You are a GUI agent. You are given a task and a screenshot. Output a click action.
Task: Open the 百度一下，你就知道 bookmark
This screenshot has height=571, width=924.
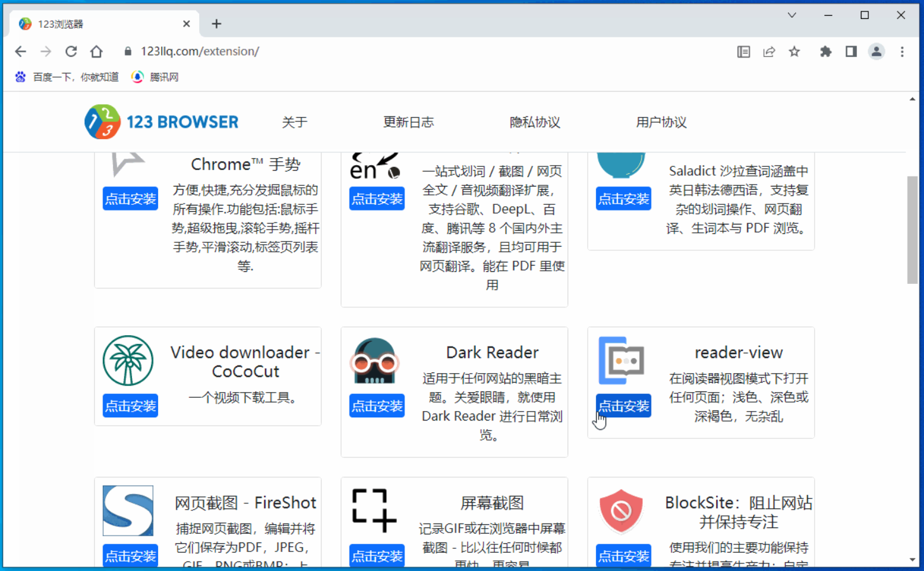pyautogui.click(x=66, y=77)
